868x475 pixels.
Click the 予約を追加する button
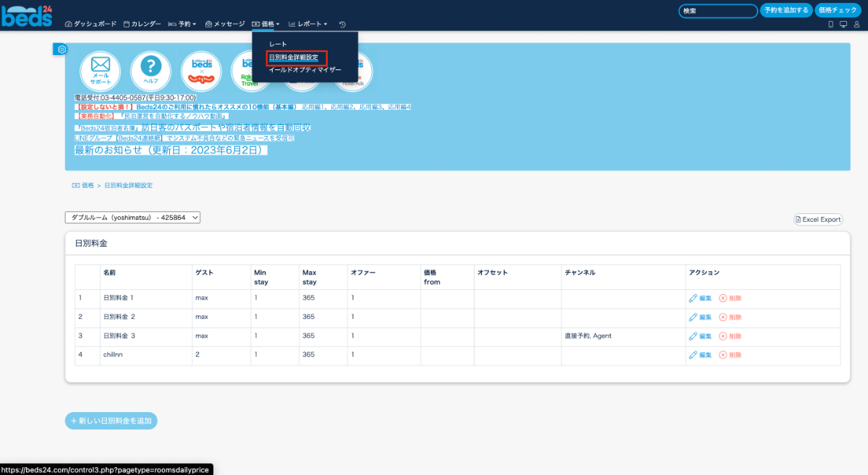pyautogui.click(x=786, y=10)
